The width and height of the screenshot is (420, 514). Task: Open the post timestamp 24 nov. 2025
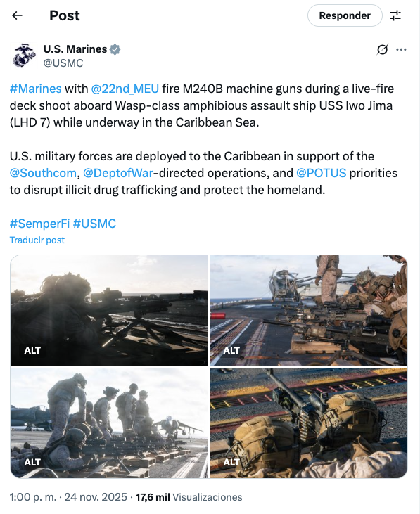pyautogui.click(x=96, y=497)
